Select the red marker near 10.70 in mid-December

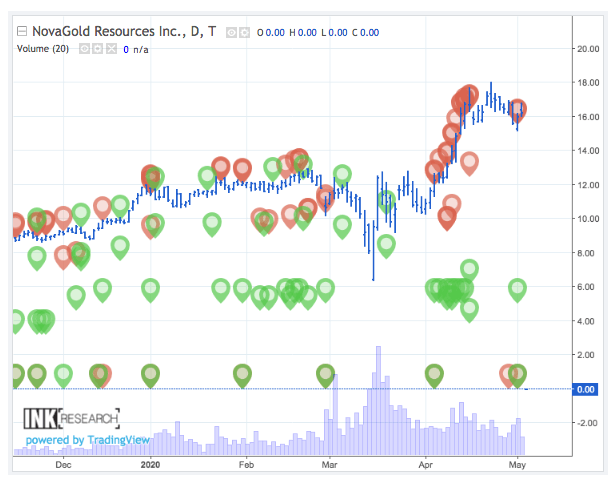(102, 208)
